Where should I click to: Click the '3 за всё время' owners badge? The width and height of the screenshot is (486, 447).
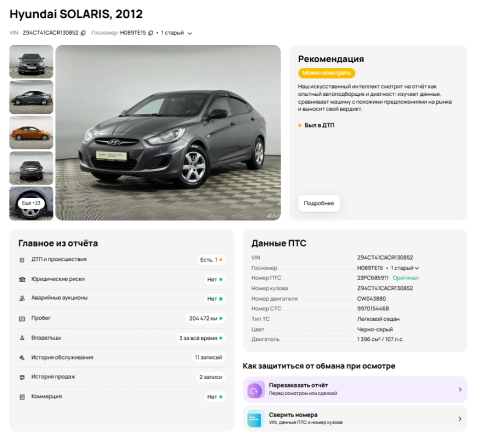pos(200,338)
